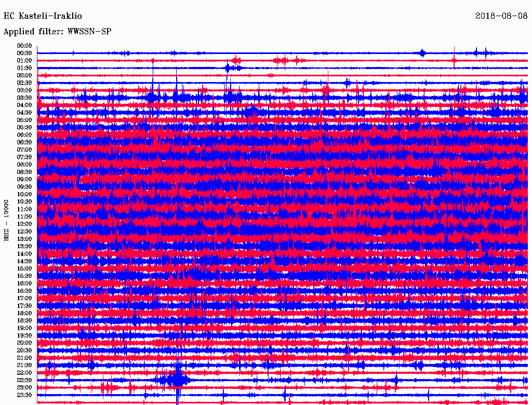
Task: Click the 07:00 time label
Action: click(24, 150)
